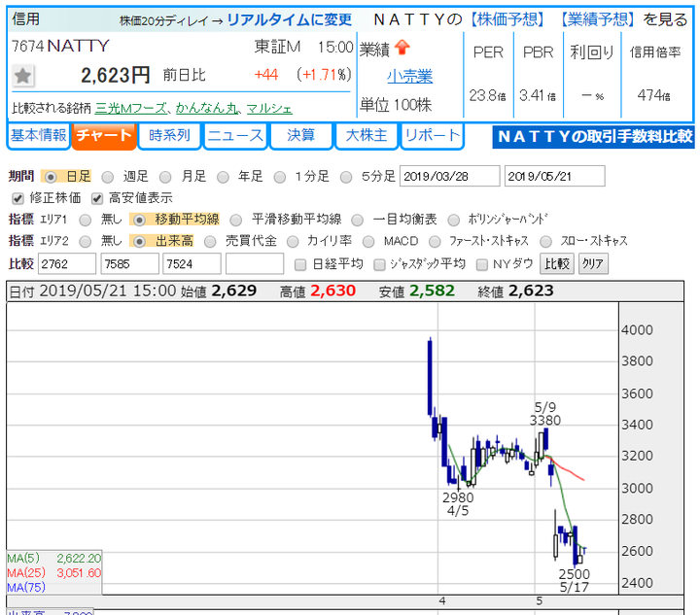Select スロー・ストキャス indicator radio
700x615 pixels.
545,242
